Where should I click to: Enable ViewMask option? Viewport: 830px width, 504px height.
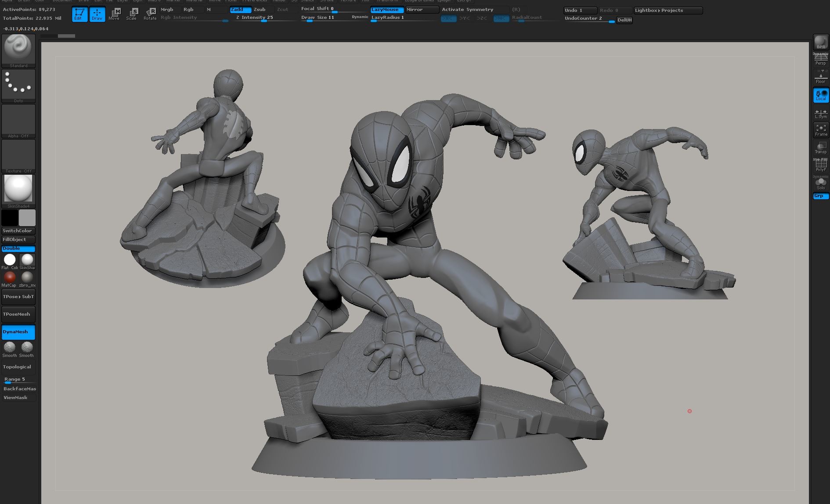click(19, 398)
